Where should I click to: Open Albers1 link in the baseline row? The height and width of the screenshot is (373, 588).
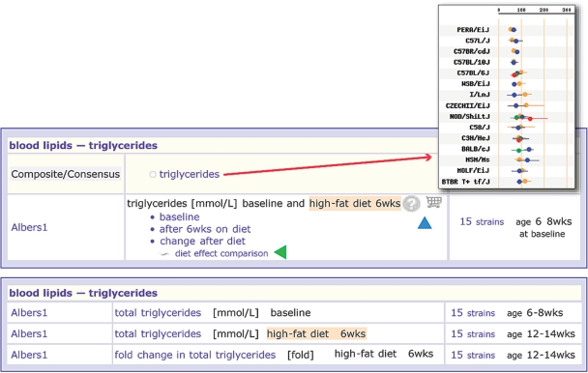point(29,313)
